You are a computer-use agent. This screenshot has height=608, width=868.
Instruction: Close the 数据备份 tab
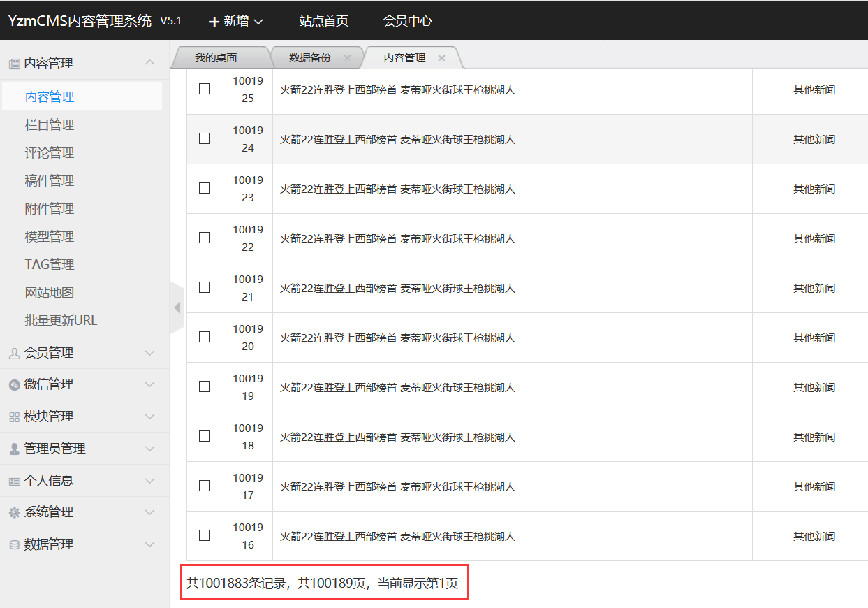(347, 58)
